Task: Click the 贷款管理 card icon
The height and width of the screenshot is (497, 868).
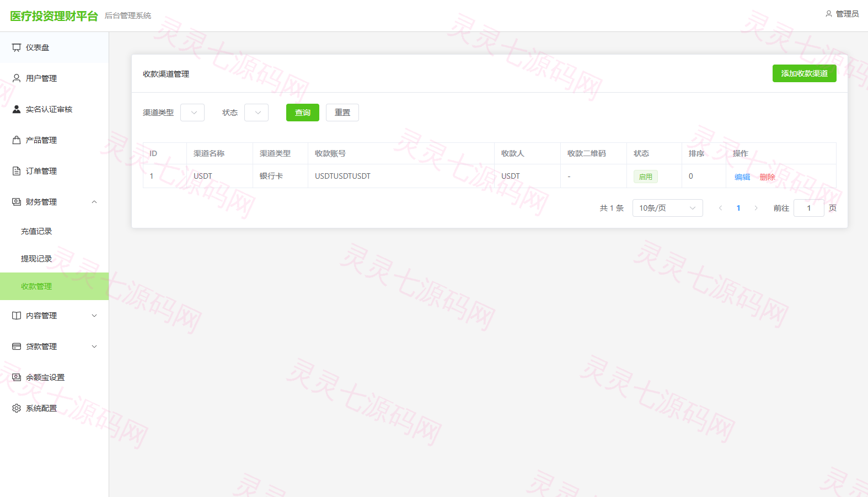Action: click(17, 346)
